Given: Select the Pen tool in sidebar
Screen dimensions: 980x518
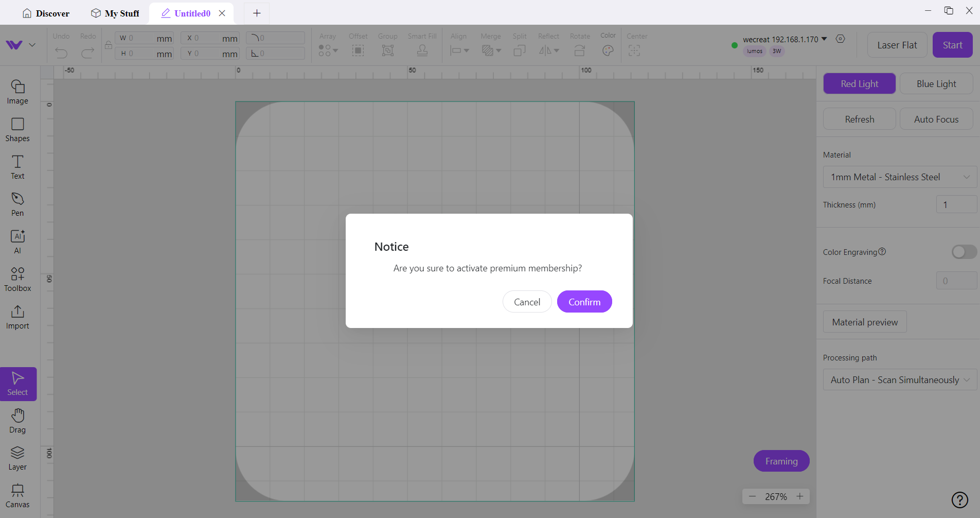Looking at the screenshot, I should [17, 204].
